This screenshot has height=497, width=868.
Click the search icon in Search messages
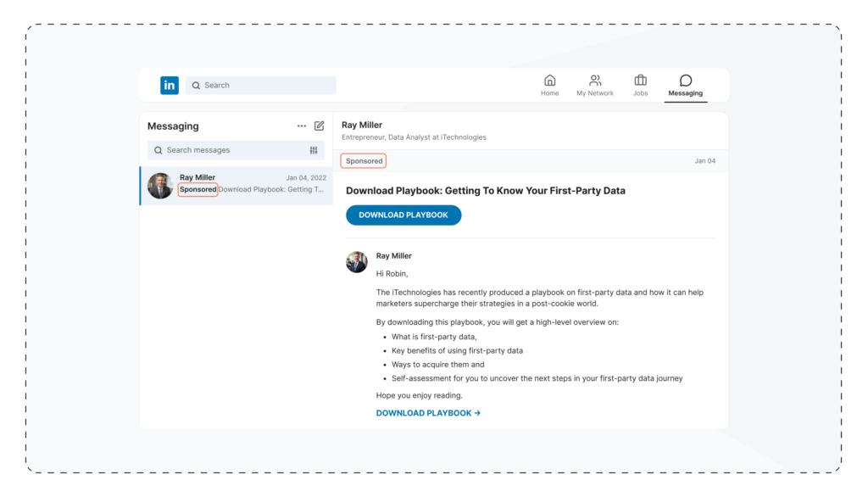159,150
